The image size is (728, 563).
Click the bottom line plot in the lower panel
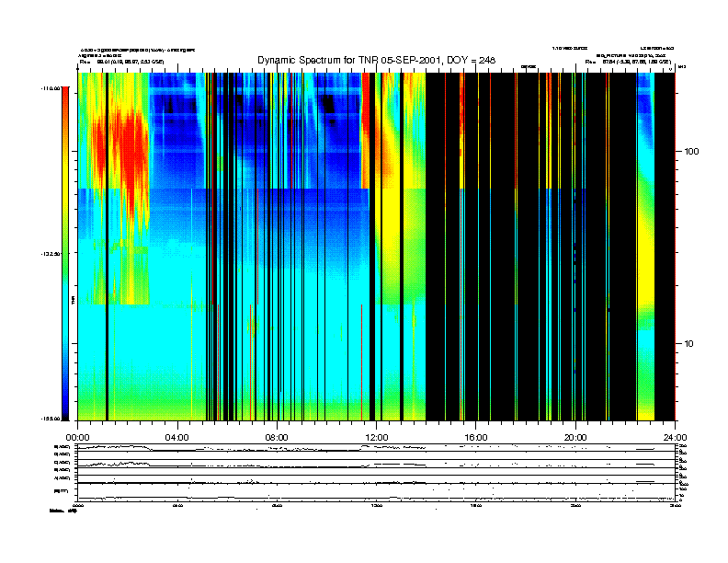(376, 492)
